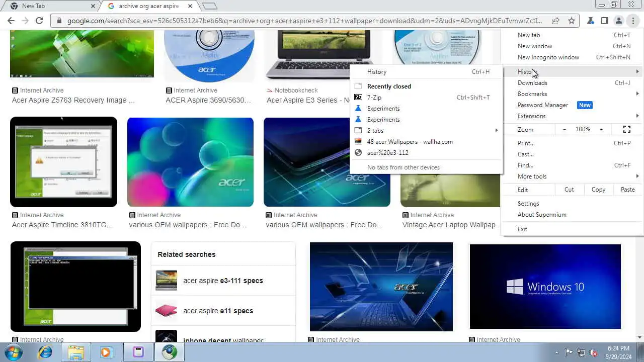Click Copy in Edit row
Screen dimensions: 644x362
click(x=598, y=190)
